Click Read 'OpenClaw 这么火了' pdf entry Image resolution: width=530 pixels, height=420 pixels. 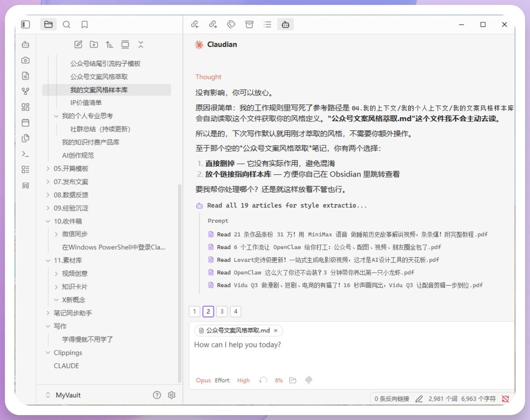tap(311, 272)
